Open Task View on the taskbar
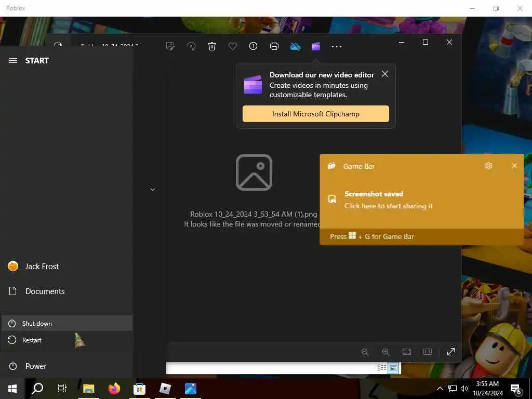532x399 pixels. click(62, 389)
